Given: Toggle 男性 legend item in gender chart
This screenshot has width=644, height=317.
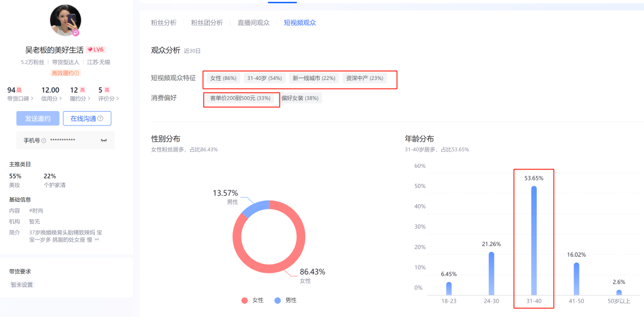Looking at the screenshot, I should pyautogui.click(x=286, y=300).
